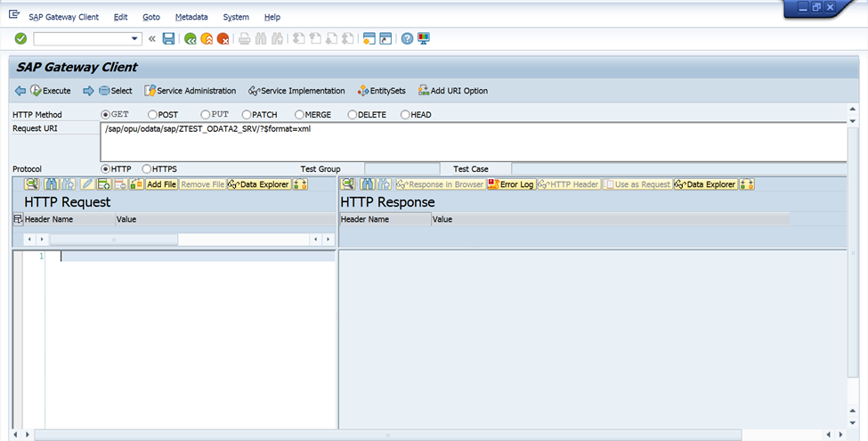Click the settings icon after the HTTP Response Data Explorer
The height and width of the screenshot is (441, 868).
[747, 184]
